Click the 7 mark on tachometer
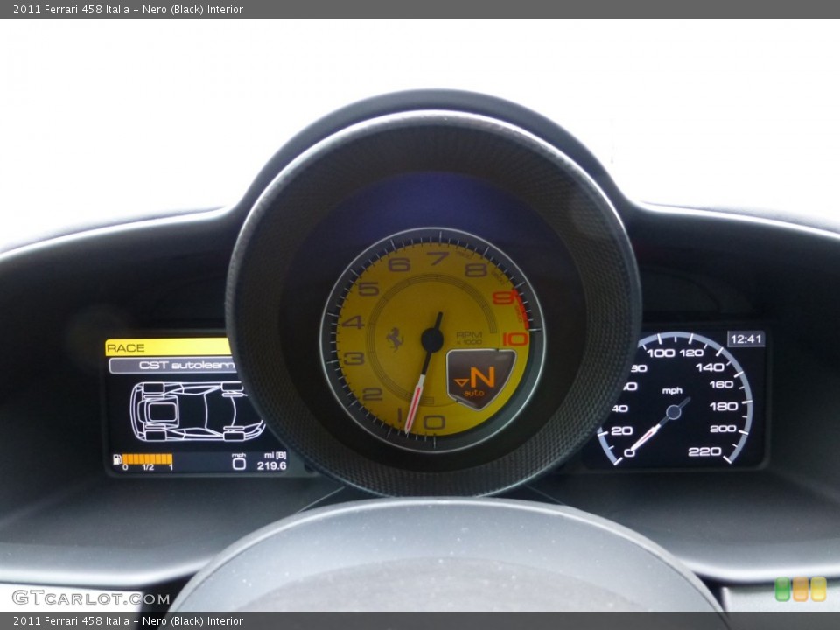The height and width of the screenshot is (630, 840). point(438,259)
